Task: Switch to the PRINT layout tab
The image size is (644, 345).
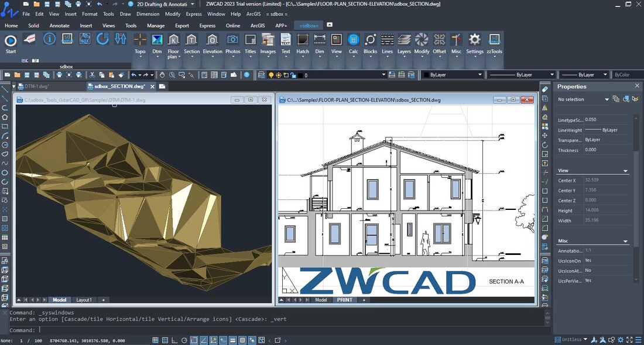Action: coord(345,299)
